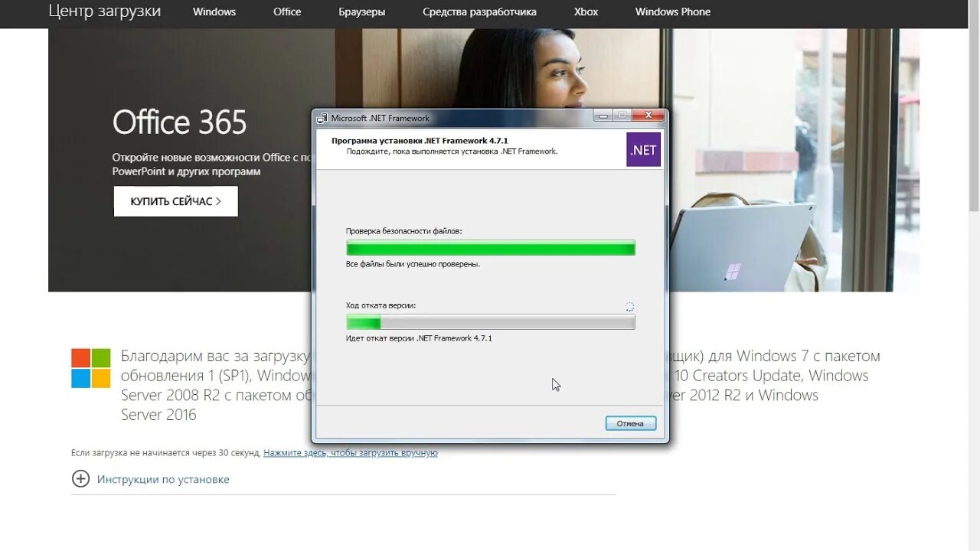This screenshot has height=551, width=980.
Task: Click text Все файлы были успешно проверены
Action: coord(413,264)
